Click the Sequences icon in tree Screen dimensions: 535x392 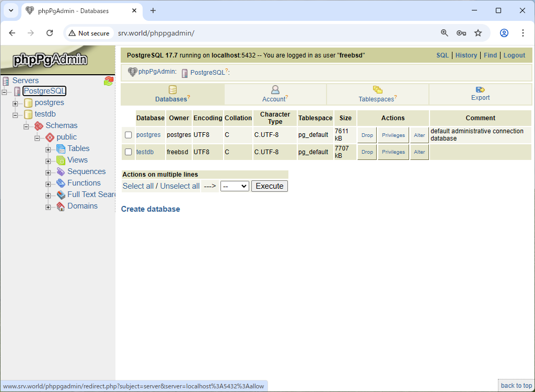pos(61,172)
